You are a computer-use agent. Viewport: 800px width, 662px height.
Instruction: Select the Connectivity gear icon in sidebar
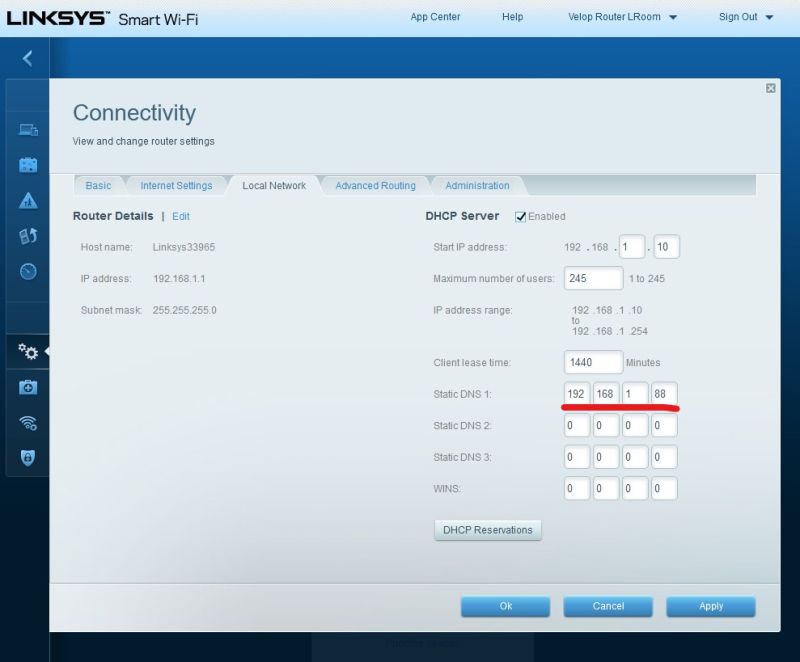(27, 352)
